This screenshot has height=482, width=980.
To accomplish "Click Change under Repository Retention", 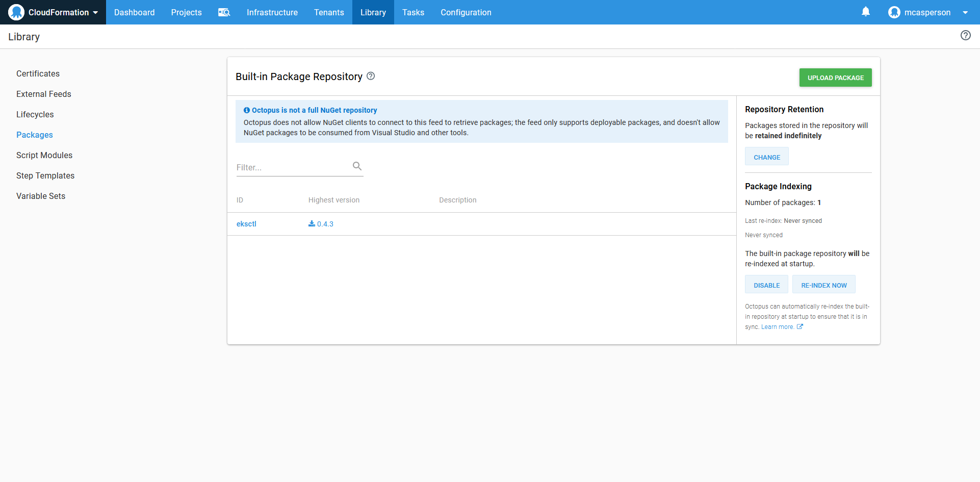I will click(766, 157).
